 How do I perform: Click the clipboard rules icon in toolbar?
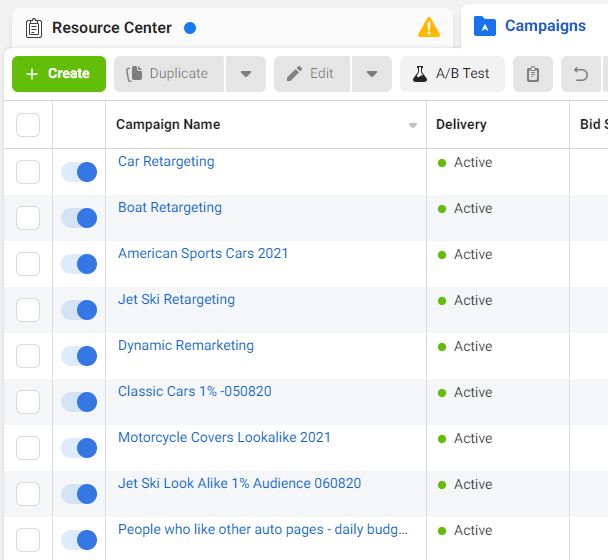coord(533,74)
